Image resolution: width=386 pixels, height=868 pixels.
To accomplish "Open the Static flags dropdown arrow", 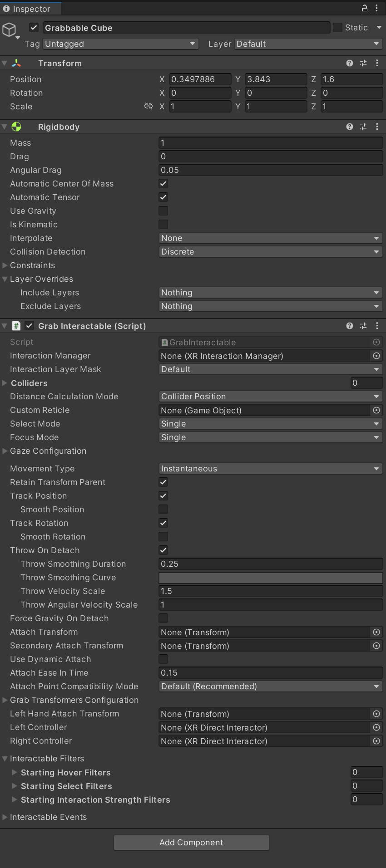I will pyautogui.click(x=379, y=28).
